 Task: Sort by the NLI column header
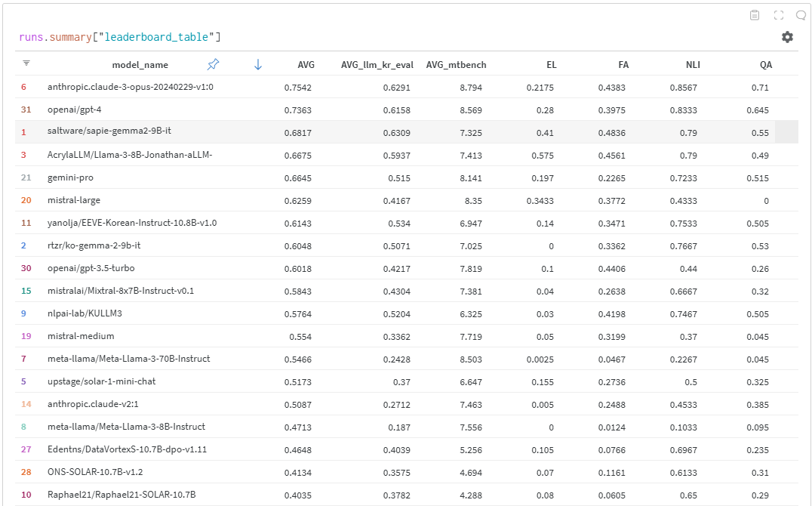coord(693,64)
